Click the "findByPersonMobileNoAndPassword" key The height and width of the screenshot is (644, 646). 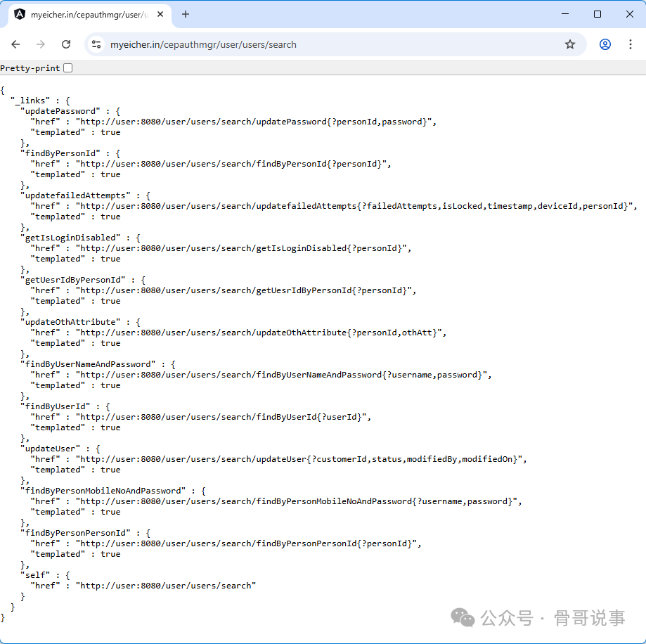(x=103, y=491)
